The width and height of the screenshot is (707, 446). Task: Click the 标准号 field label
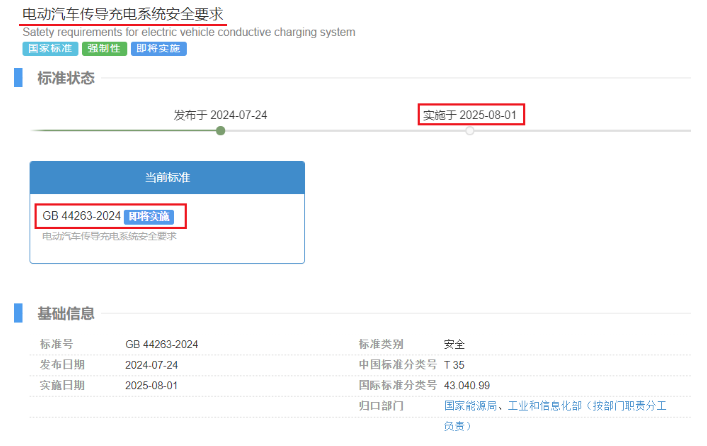pos(56,344)
